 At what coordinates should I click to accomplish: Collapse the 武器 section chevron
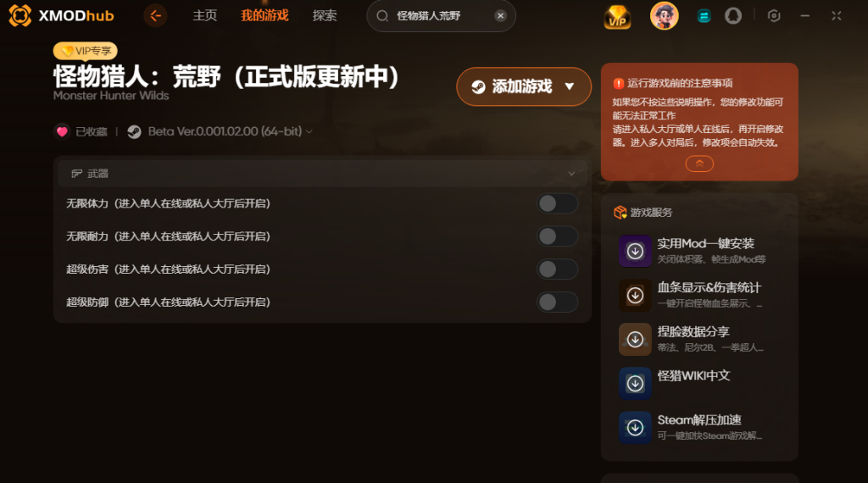(x=571, y=174)
